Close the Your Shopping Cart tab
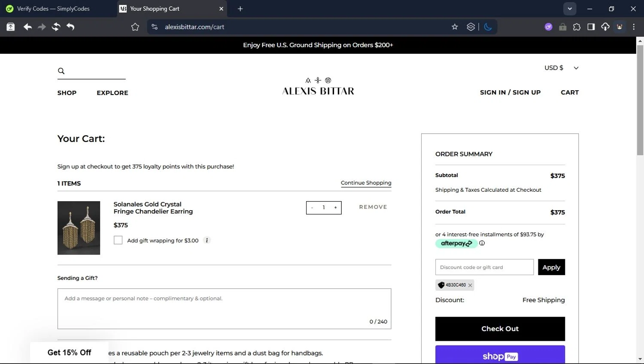Screen dimensions: 644x364 [x=221, y=9]
